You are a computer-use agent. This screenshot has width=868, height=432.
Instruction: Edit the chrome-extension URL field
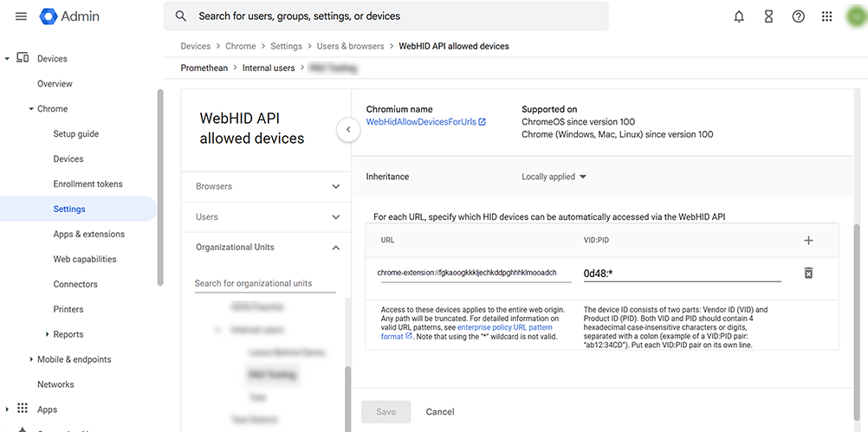pos(476,273)
